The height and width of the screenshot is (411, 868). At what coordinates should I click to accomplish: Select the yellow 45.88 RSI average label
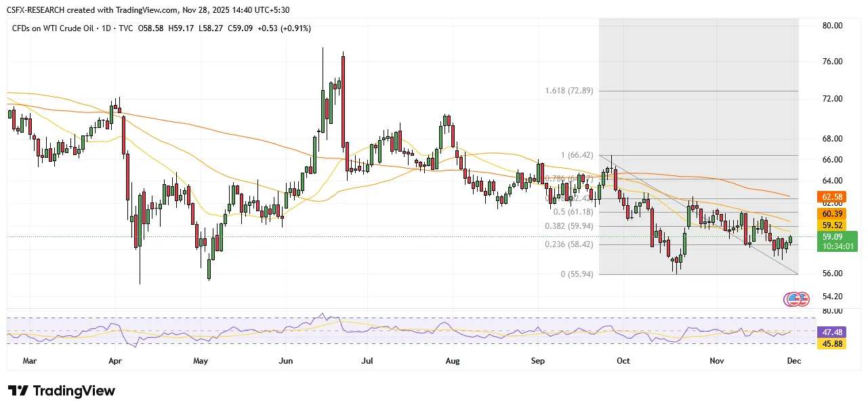pos(832,344)
